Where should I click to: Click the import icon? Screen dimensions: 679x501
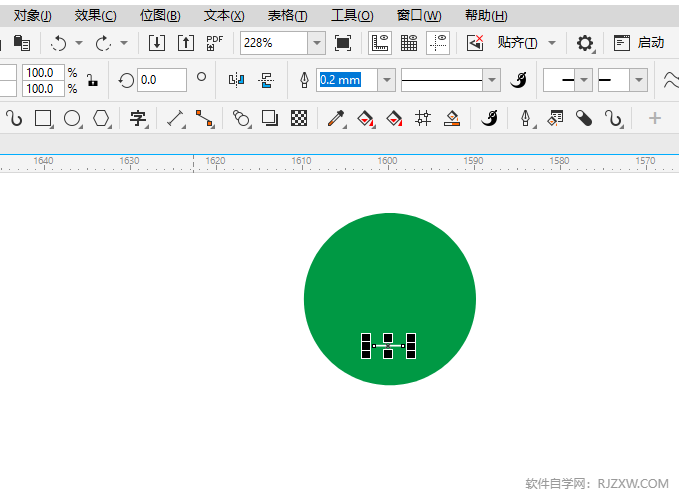coord(157,43)
